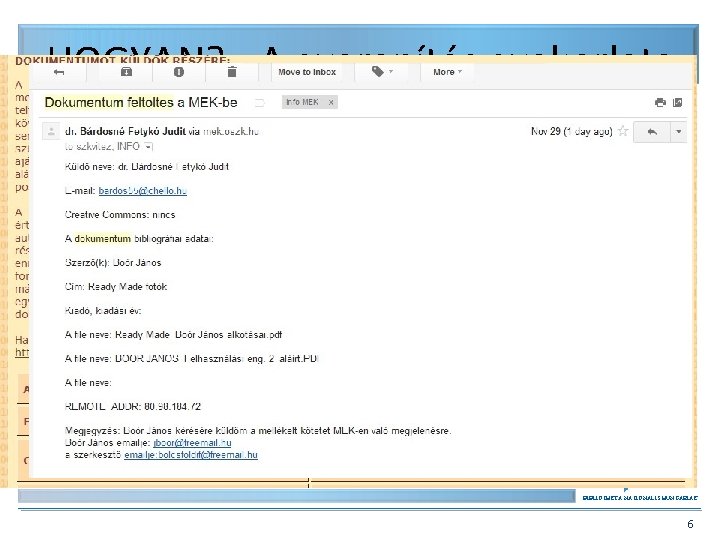The width and height of the screenshot is (720, 540).
Task: Click the 'Megjegyzés' note line
Action: 258,431
